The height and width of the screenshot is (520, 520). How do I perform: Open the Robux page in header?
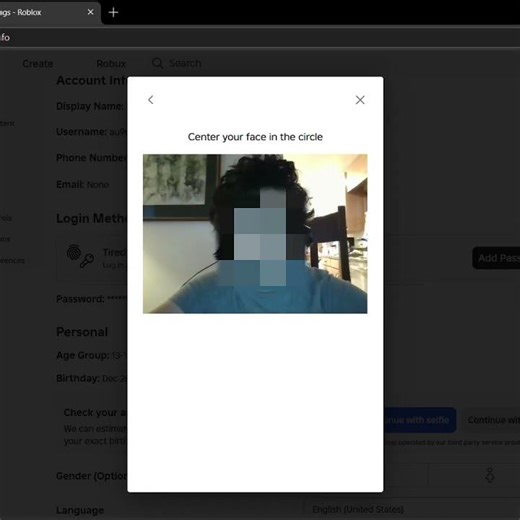111,64
